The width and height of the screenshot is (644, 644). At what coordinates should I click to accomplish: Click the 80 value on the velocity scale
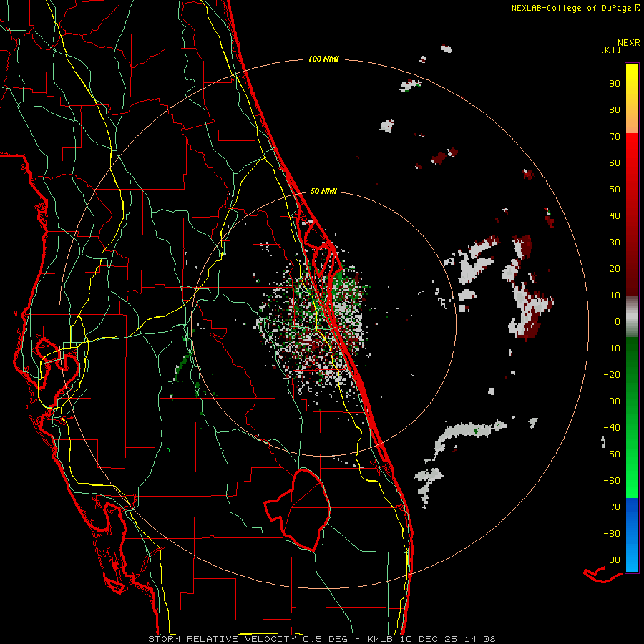[615, 109]
